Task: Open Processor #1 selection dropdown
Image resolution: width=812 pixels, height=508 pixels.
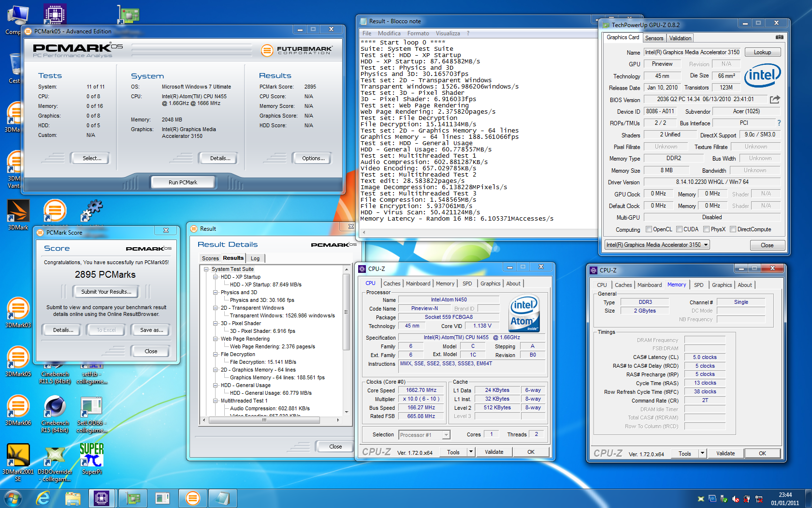Action: 424,435
